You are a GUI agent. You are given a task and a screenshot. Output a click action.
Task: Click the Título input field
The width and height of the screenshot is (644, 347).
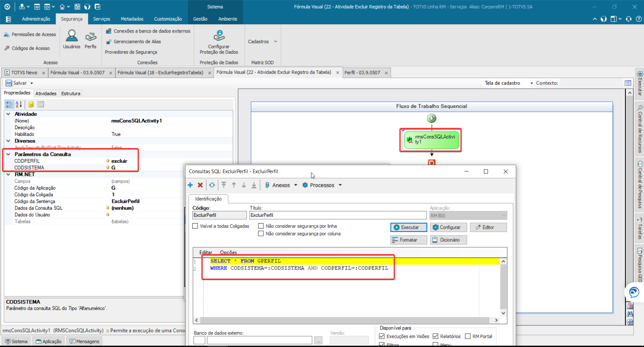338,215
